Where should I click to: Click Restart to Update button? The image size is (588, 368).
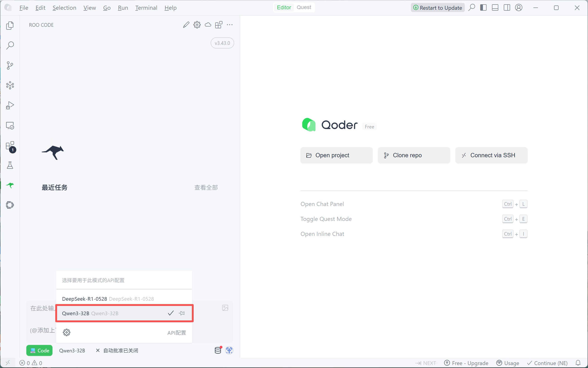coord(437,7)
